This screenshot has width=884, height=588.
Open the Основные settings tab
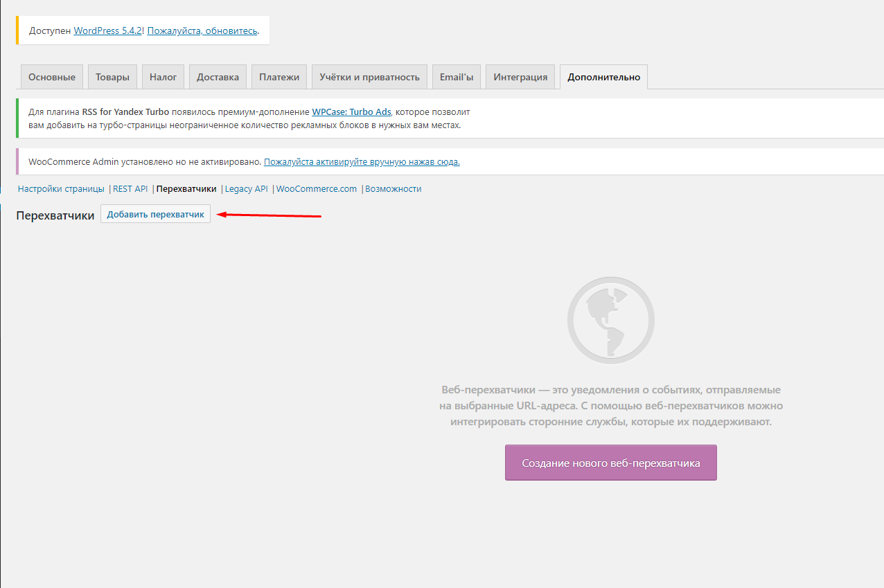[52, 77]
